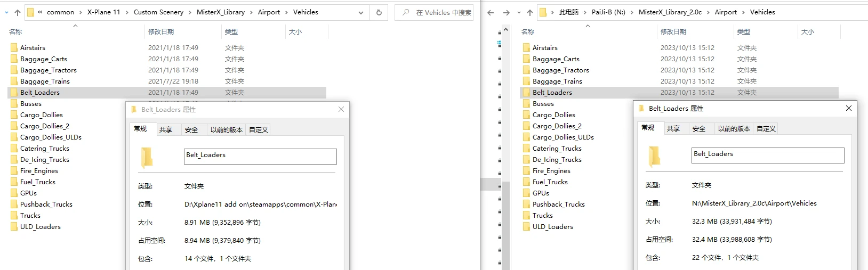Select Custom Scenery breadcrumb in left window
Screen dimensions: 868x270
click(x=158, y=12)
